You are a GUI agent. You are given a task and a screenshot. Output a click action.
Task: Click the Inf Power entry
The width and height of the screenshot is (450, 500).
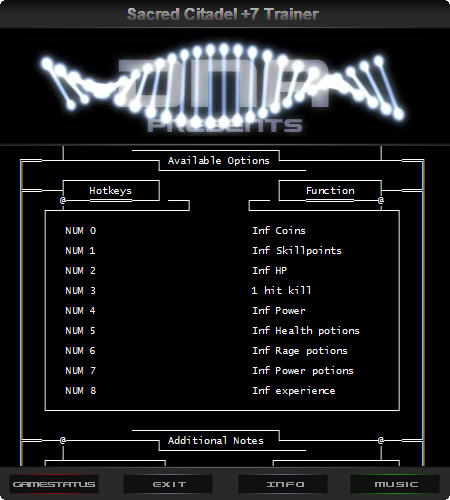point(279,311)
